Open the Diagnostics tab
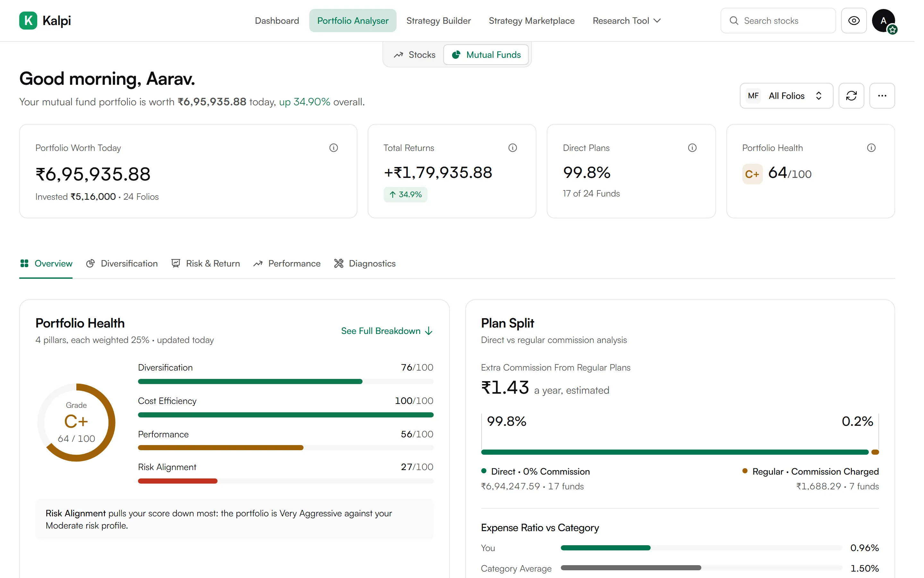This screenshot has width=924, height=578. pyautogui.click(x=365, y=263)
